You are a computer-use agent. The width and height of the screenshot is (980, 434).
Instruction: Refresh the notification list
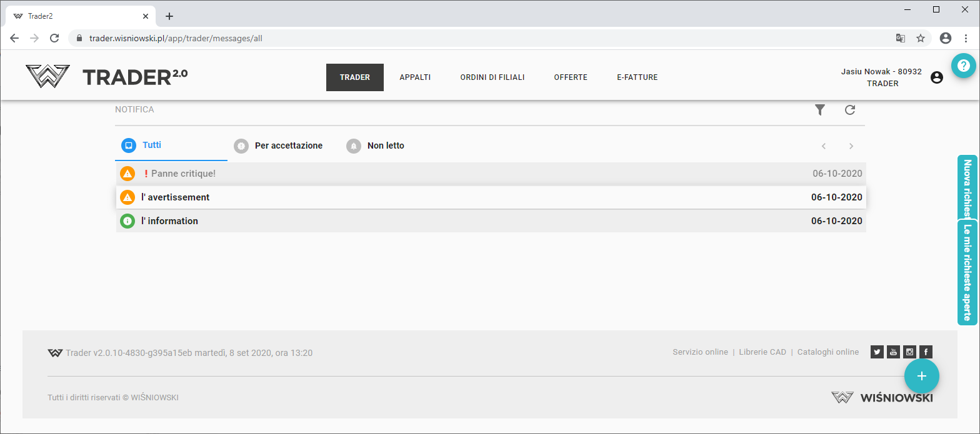[850, 110]
